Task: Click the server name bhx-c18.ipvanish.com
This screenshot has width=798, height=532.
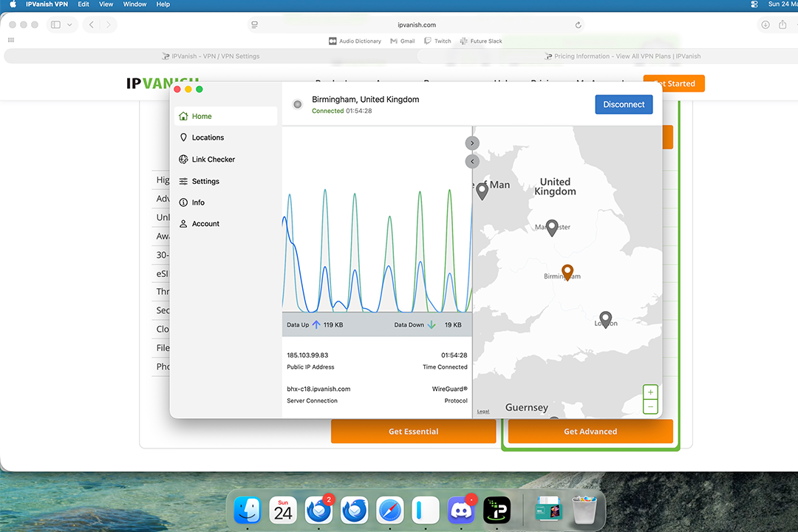Action: coord(318,389)
